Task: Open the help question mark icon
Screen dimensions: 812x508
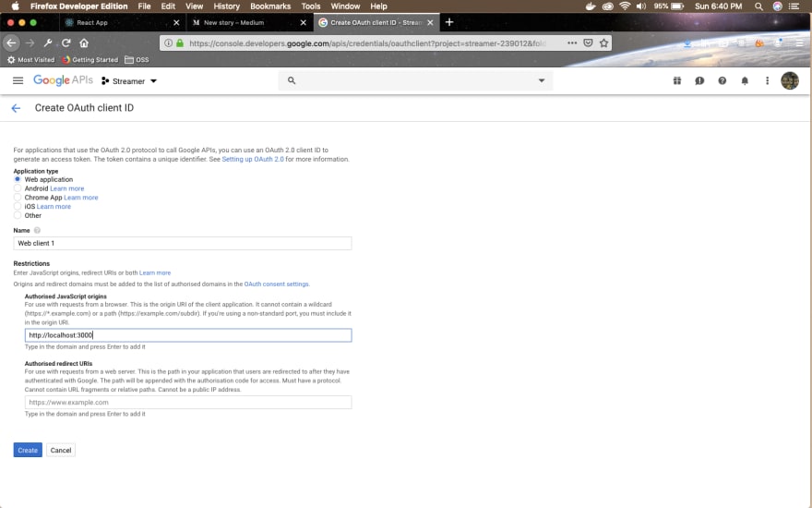Action: click(722, 80)
